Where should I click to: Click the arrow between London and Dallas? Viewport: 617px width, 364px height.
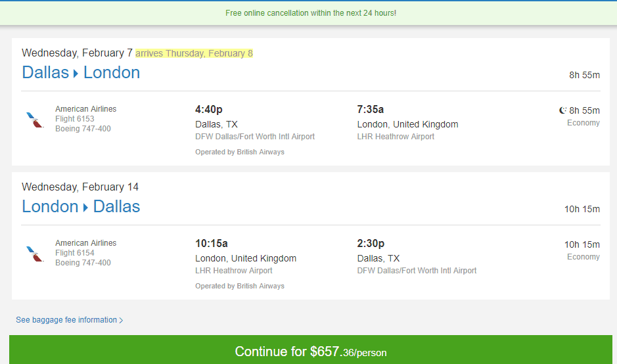click(x=85, y=208)
